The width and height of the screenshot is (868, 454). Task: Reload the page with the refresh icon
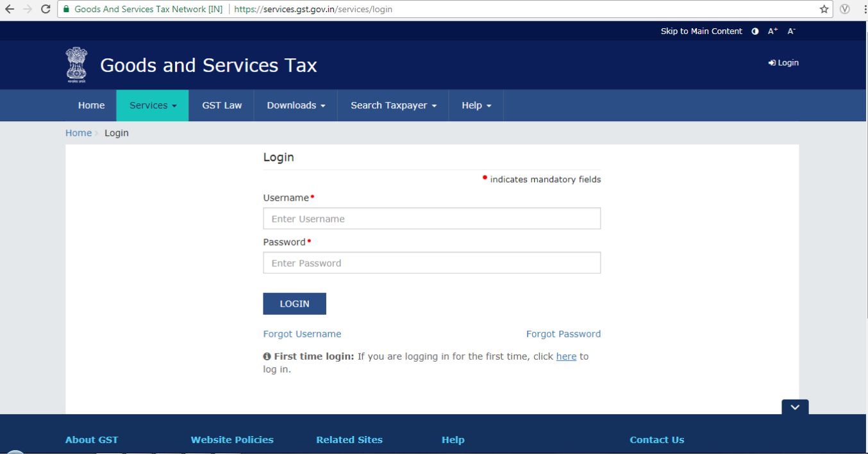point(46,9)
